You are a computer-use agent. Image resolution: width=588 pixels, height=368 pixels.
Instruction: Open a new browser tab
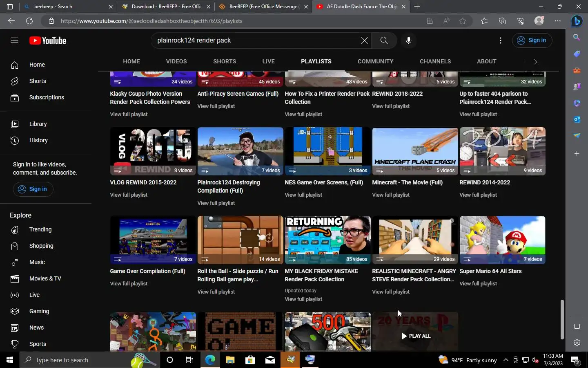click(x=417, y=7)
